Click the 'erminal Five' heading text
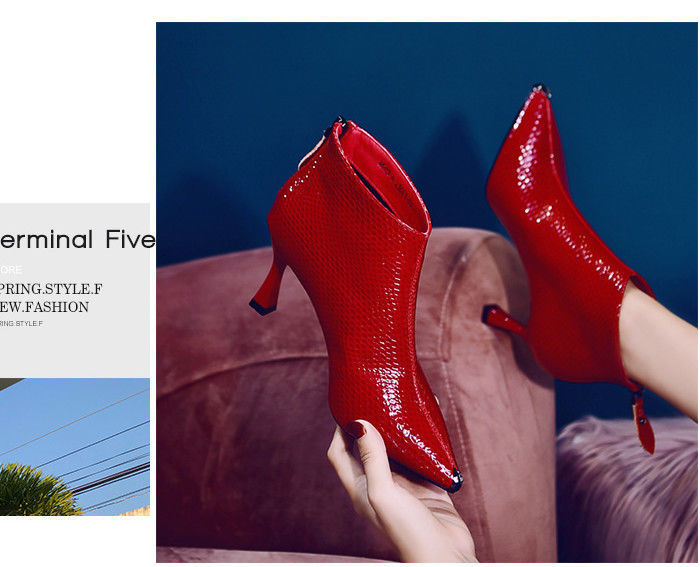This screenshot has width=700, height=567. (78, 240)
